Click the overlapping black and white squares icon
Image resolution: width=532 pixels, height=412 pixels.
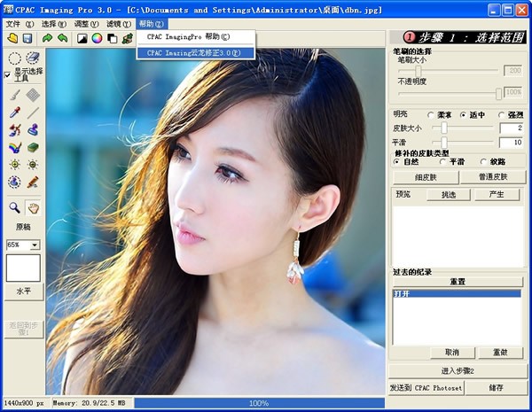pos(113,38)
